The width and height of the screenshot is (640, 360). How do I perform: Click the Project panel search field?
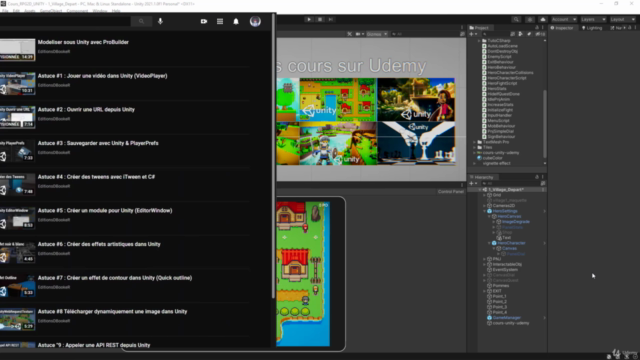[x=496, y=34]
